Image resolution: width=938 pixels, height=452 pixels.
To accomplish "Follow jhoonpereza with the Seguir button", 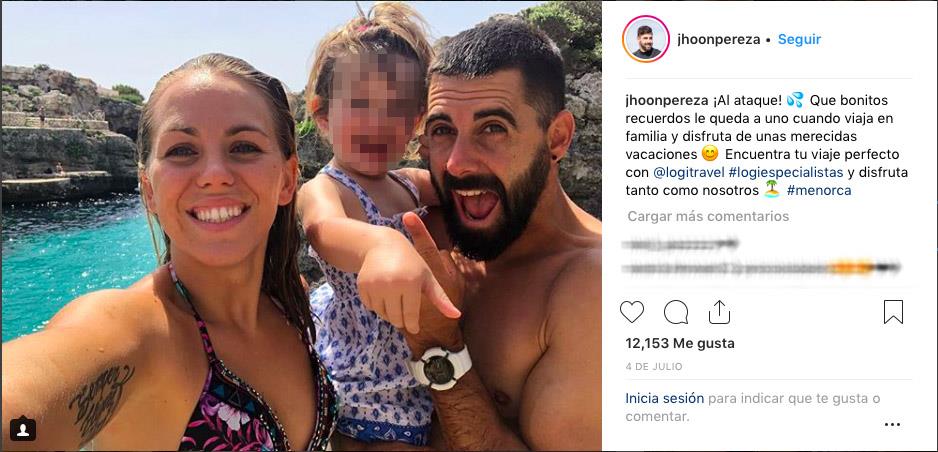I will coord(799,39).
